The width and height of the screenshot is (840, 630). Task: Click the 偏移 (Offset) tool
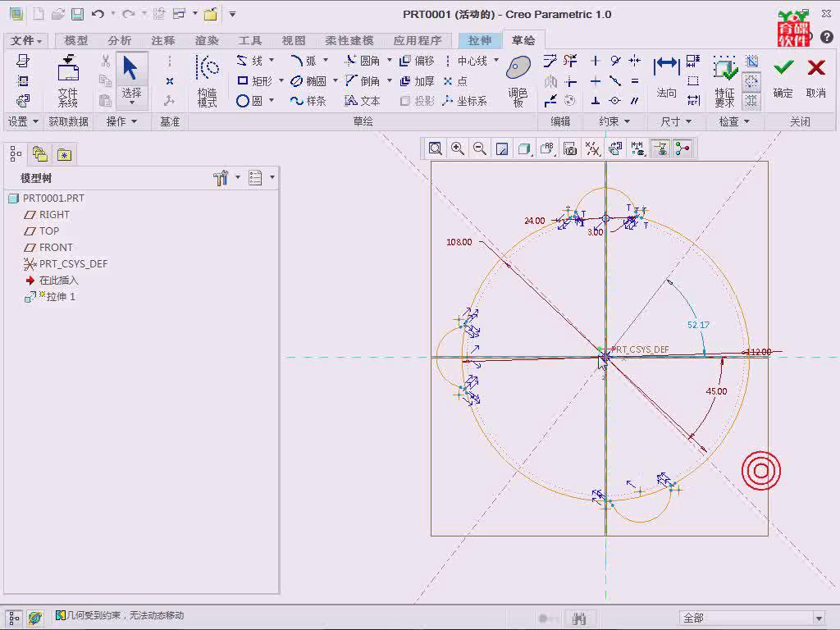click(418, 61)
